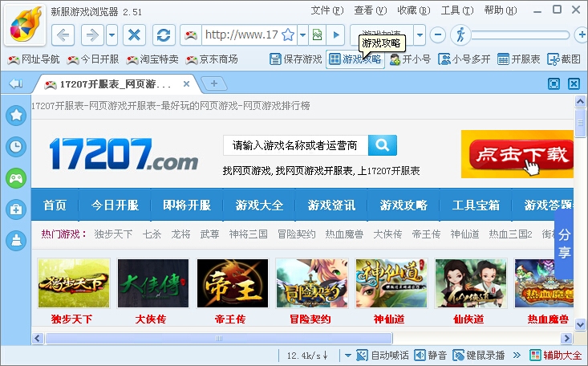Image resolution: width=588 pixels, height=366 pixels.
Task: Stop loading with the X button
Action: coord(134,35)
